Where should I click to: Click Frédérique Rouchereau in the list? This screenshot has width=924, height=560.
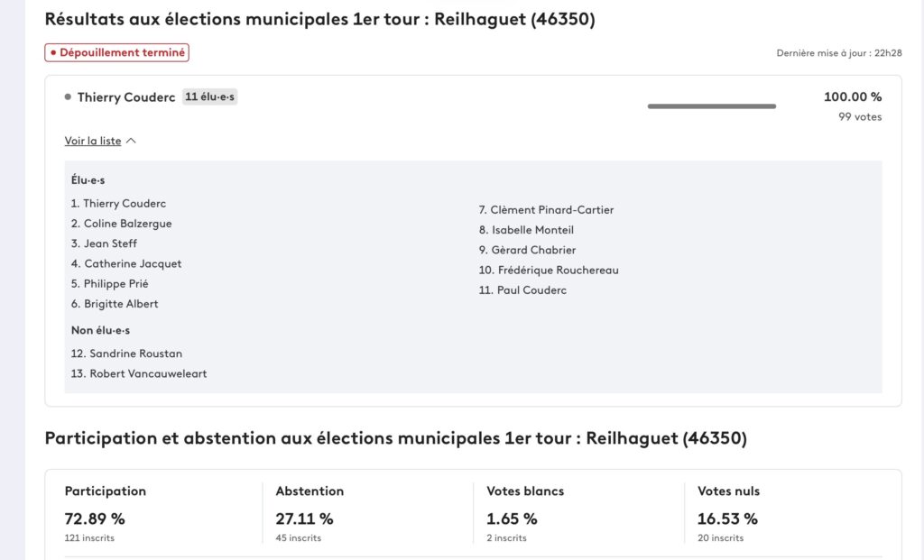[555, 271]
